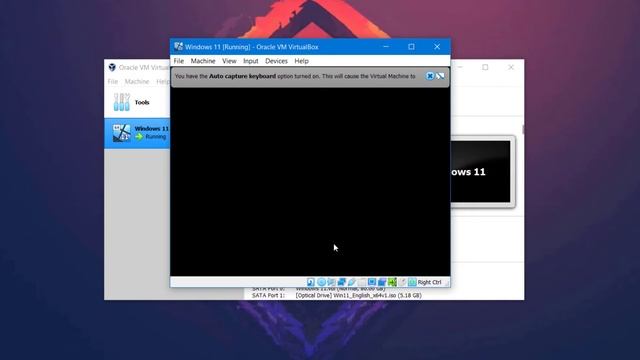
Task: Dismiss the Auto capture keyboard notification
Action: tap(430, 76)
